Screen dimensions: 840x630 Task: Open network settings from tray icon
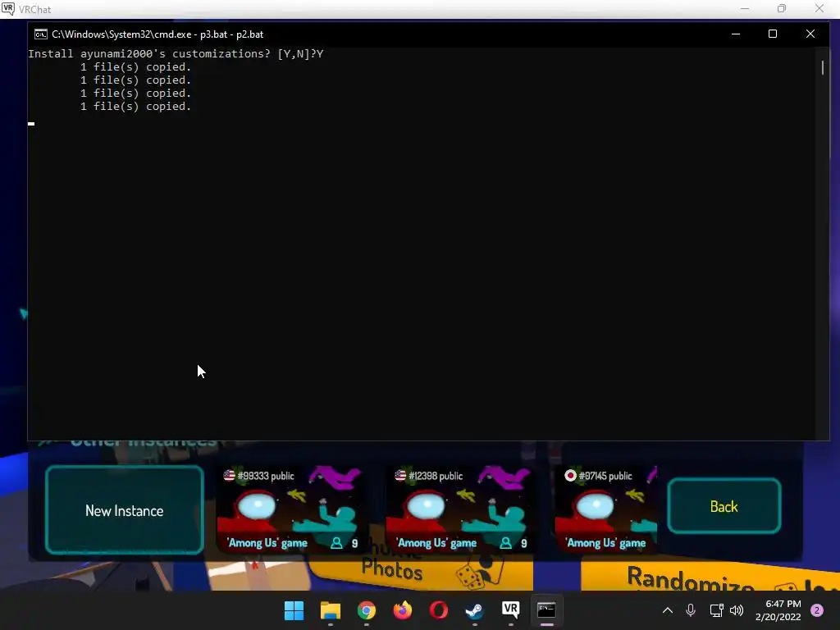(716, 610)
